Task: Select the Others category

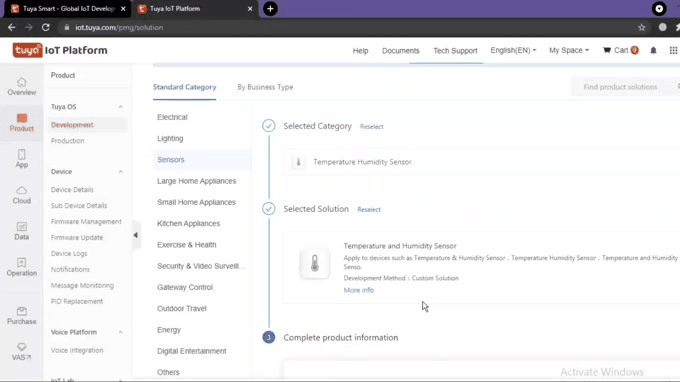Action: coord(168,372)
